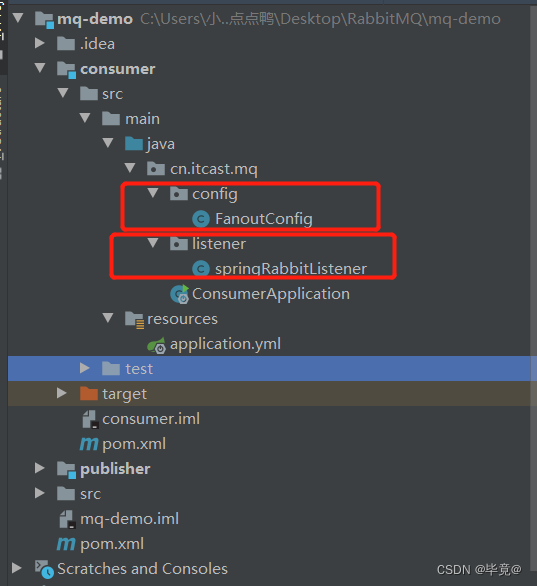Collapse the listener package
The width and height of the screenshot is (537, 586).
pyautogui.click(x=153, y=243)
